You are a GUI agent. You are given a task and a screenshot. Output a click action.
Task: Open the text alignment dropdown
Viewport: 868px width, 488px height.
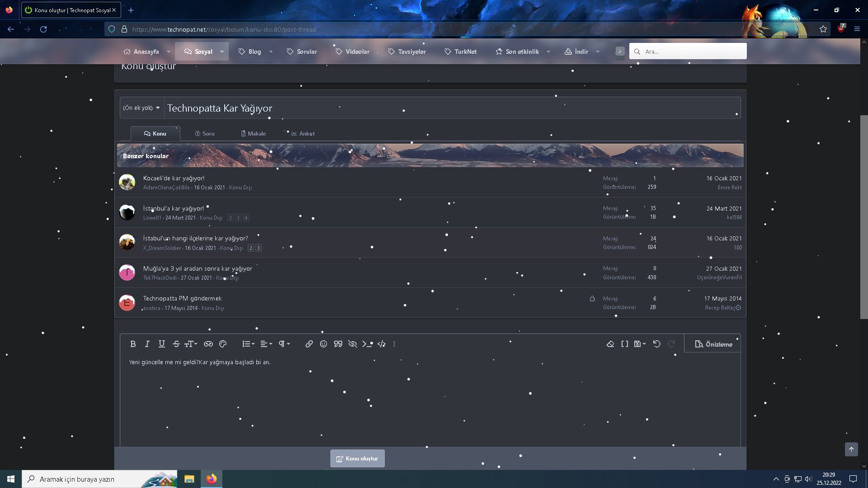[266, 344]
